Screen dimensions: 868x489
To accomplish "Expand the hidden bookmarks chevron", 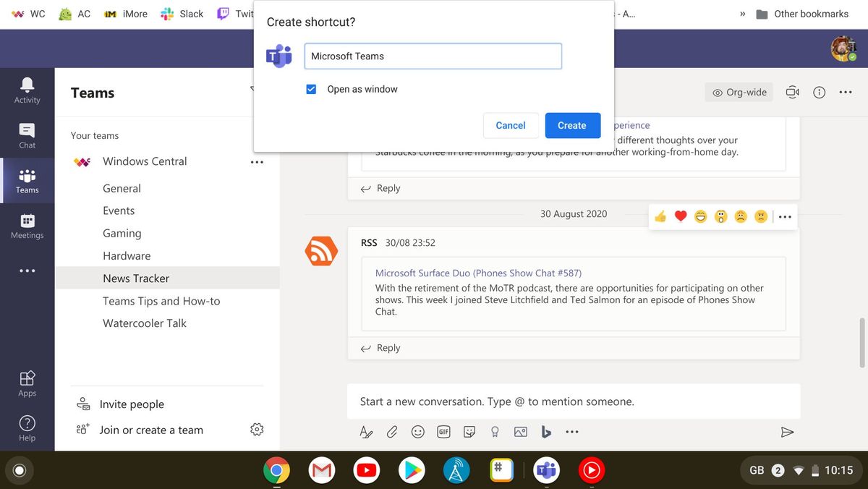I will tap(742, 13).
